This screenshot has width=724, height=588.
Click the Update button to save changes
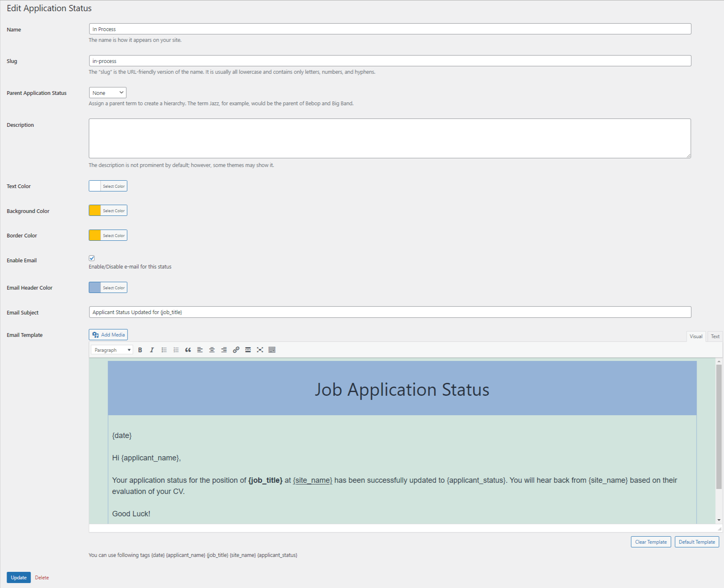click(18, 577)
